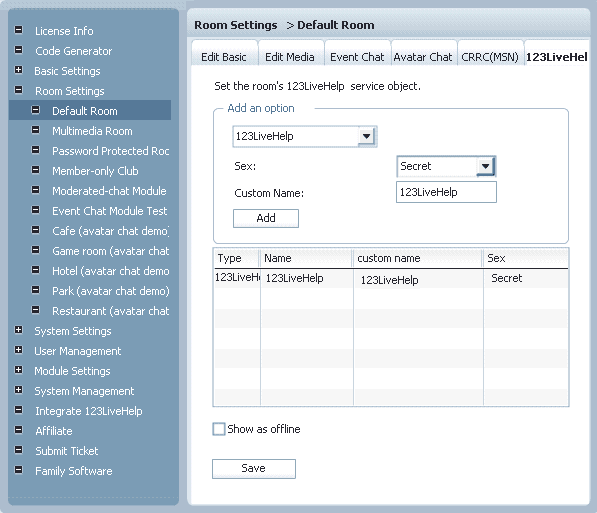This screenshot has height=513, width=597.
Task: Click the icon beside Cafe avatar chat demo
Action: [35, 230]
